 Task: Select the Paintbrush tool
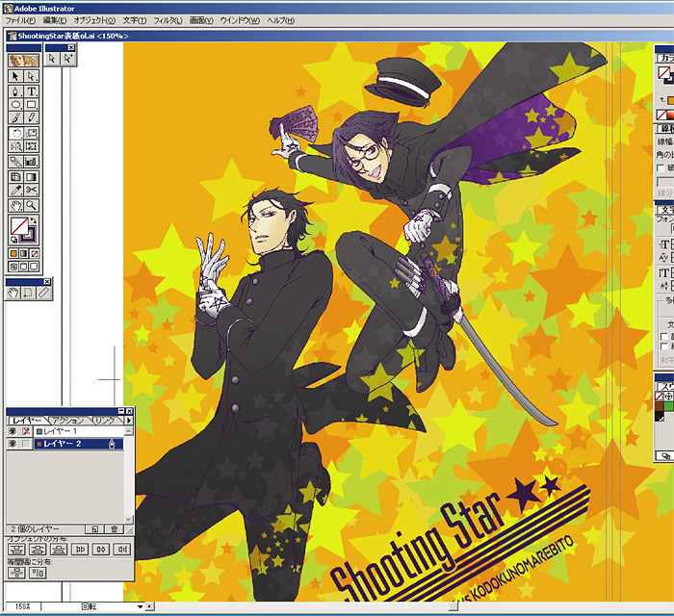point(16,117)
